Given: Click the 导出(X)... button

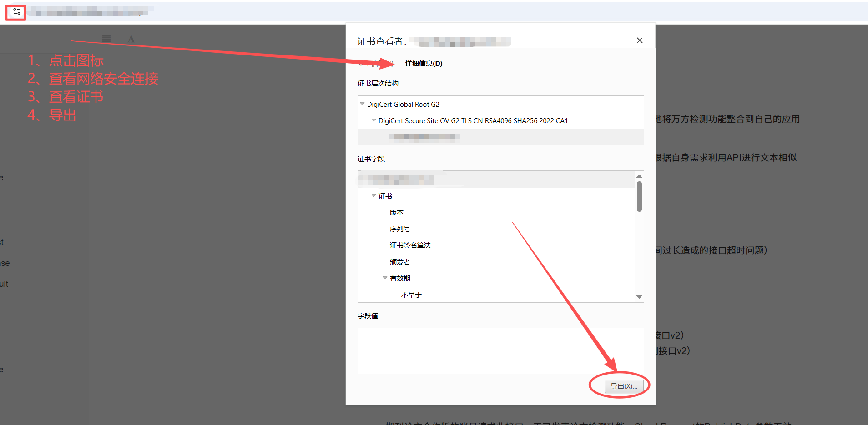Looking at the screenshot, I should coord(623,386).
